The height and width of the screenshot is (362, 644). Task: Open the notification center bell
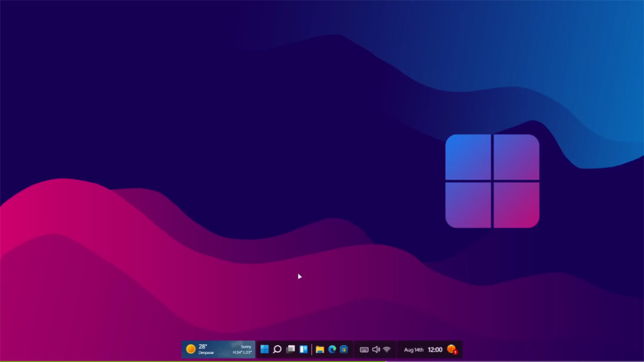[452, 349]
